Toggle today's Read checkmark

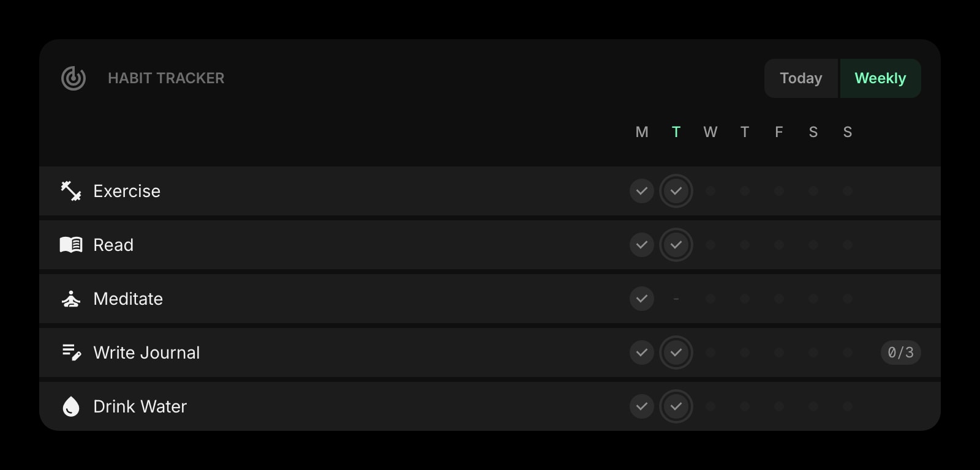tap(676, 245)
